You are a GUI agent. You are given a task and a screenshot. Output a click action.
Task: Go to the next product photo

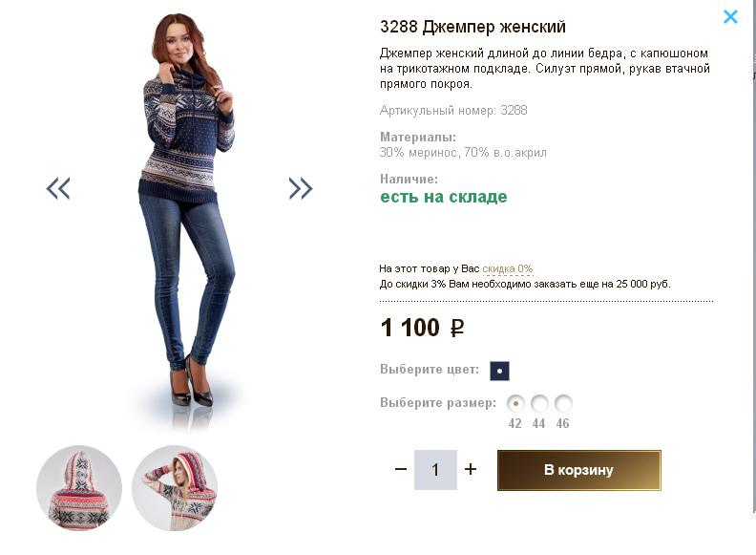(301, 188)
